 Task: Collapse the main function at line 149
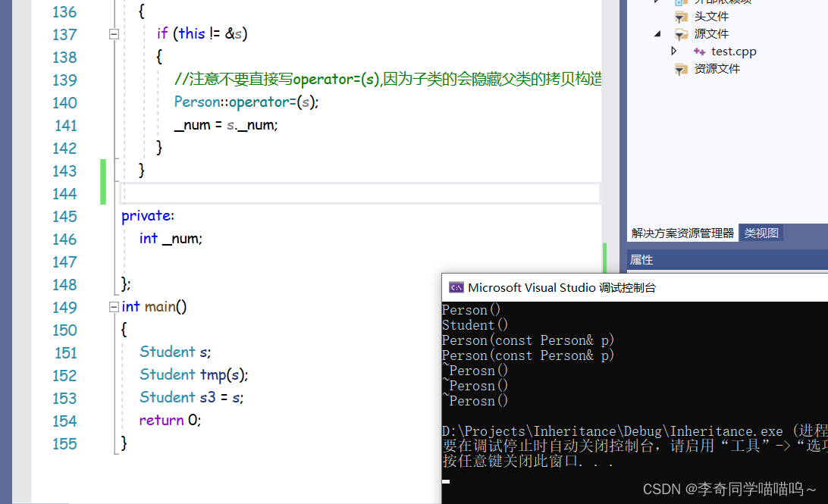click(x=114, y=307)
